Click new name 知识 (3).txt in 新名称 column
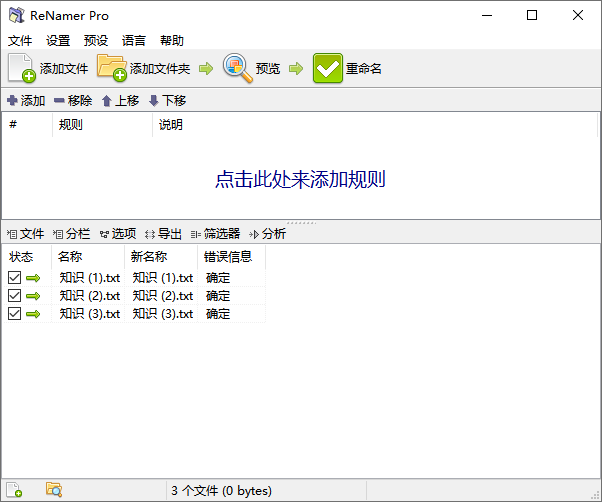The image size is (602, 502). (163, 314)
